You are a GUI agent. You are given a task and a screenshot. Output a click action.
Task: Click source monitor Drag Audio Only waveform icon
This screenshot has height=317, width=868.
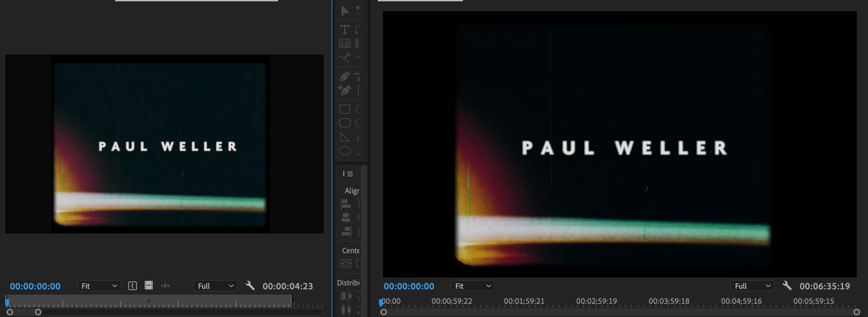point(166,286)
